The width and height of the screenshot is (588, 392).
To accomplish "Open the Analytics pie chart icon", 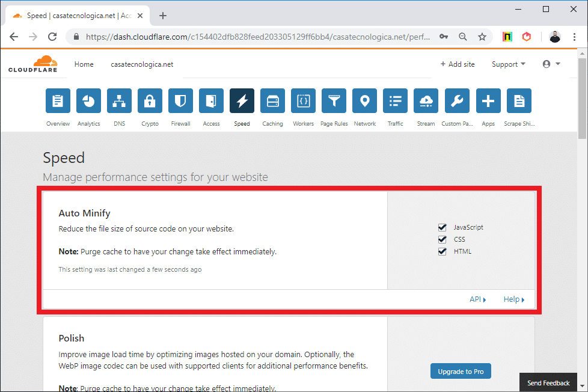I will coord(88,100).
